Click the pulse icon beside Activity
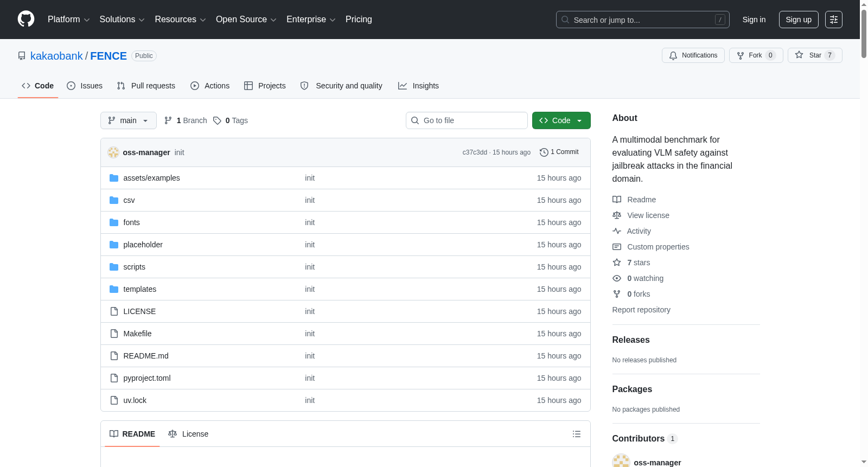The width and height of the screenshot is (868, 467). click(617, 231)
